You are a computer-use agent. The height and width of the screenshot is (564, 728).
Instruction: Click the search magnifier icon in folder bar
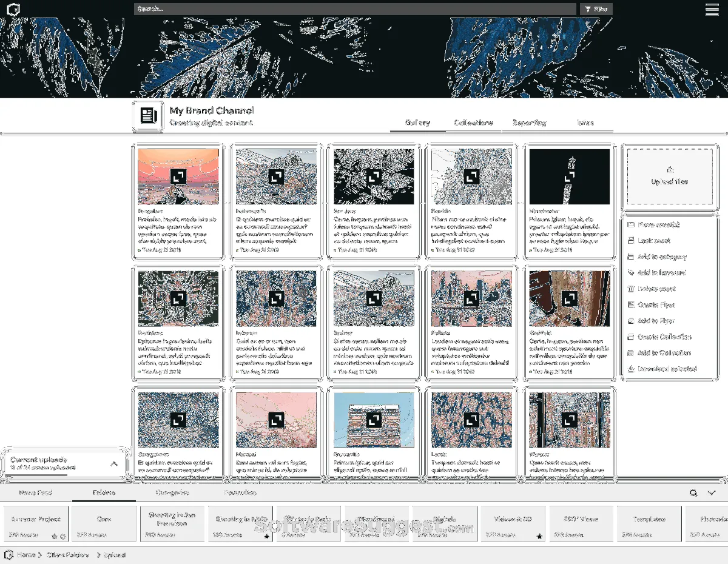[693, 493]
